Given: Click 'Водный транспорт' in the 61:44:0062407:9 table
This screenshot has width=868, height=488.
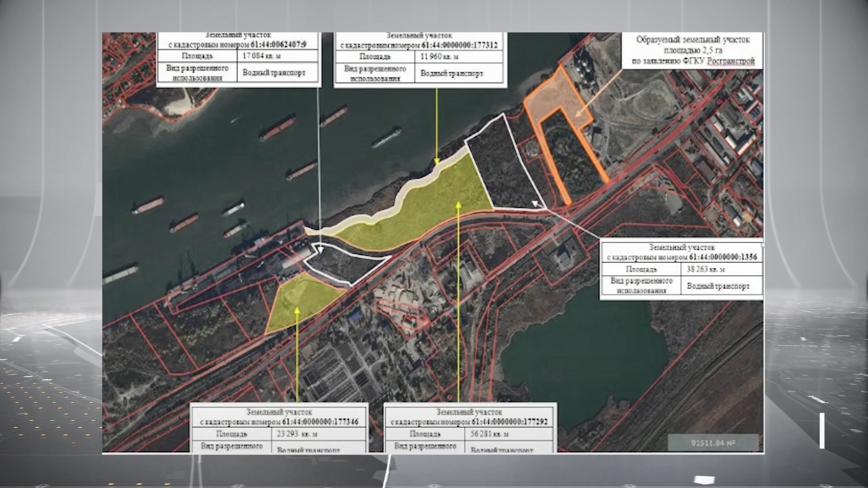Looking at the screenshot, I should click(x=278, y=72).
